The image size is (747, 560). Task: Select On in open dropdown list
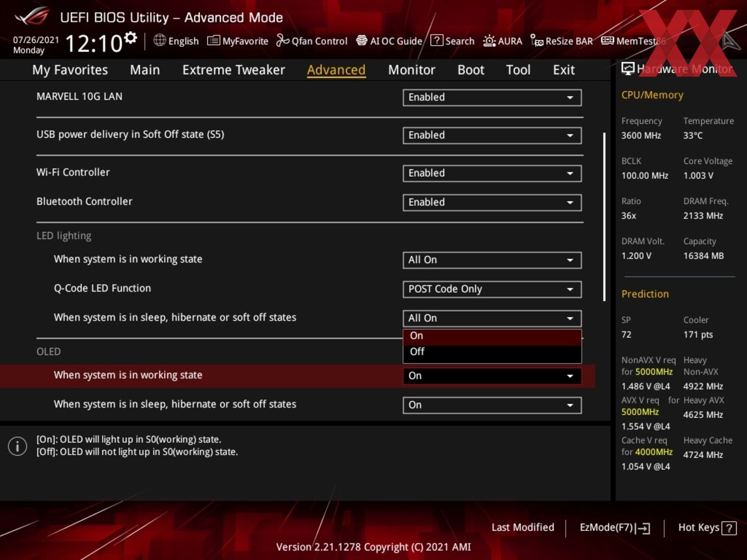pos(492,336)
